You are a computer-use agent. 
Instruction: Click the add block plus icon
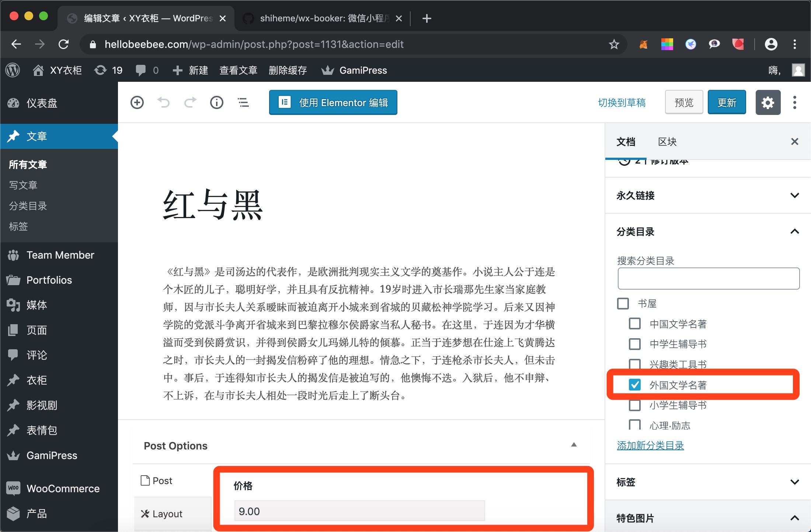tap(137, 102)
